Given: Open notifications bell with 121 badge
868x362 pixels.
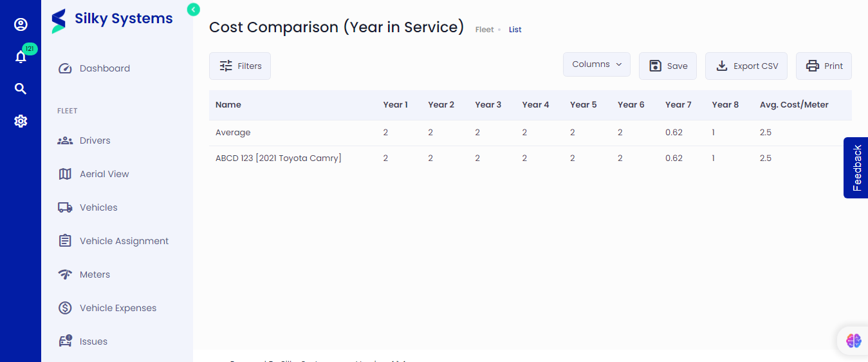Looking at the screenshot, I should [x=21, y=57].
